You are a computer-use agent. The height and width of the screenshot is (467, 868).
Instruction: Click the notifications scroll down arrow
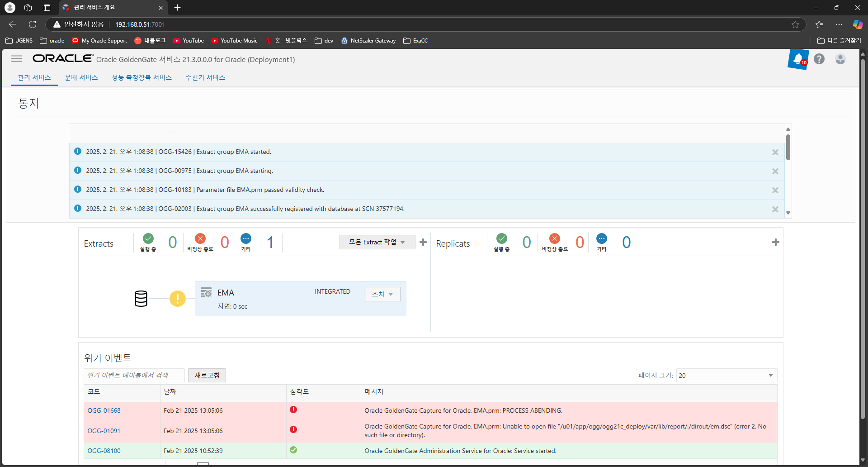point(788,213)
